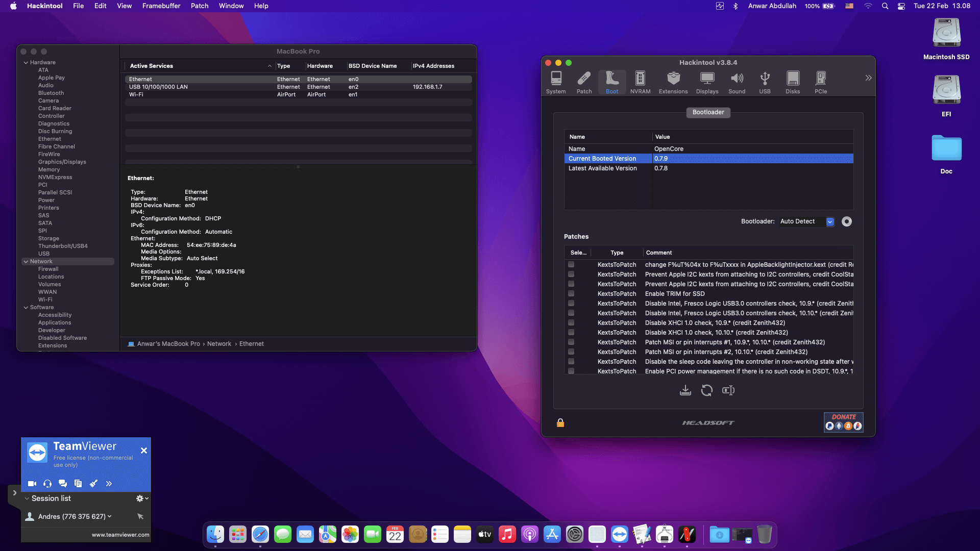Check the Patch MSI or pin interrupts #1 checkbox
Image resolution: width=980 pixels, height=551 pixels.
(x=571, y=342)
